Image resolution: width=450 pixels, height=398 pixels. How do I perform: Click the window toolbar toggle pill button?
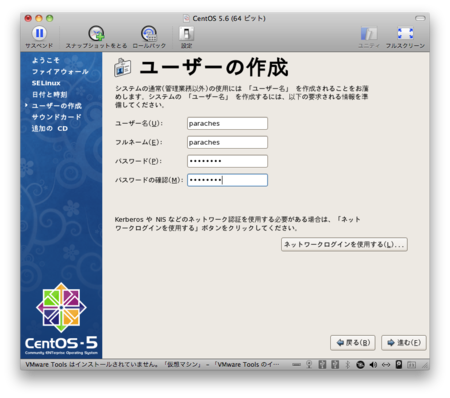point(420,18)
